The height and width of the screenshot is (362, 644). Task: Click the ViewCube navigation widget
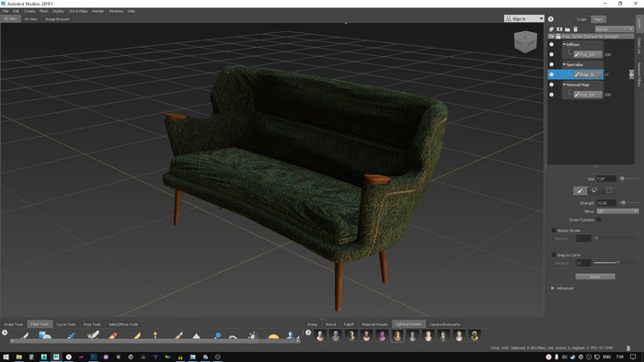coord(525,42)
